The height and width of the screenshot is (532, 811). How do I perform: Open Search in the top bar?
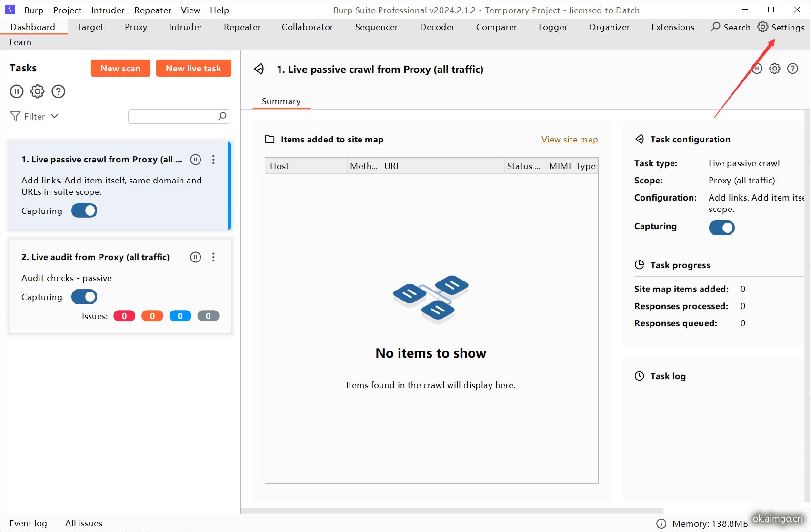point(730,27)
